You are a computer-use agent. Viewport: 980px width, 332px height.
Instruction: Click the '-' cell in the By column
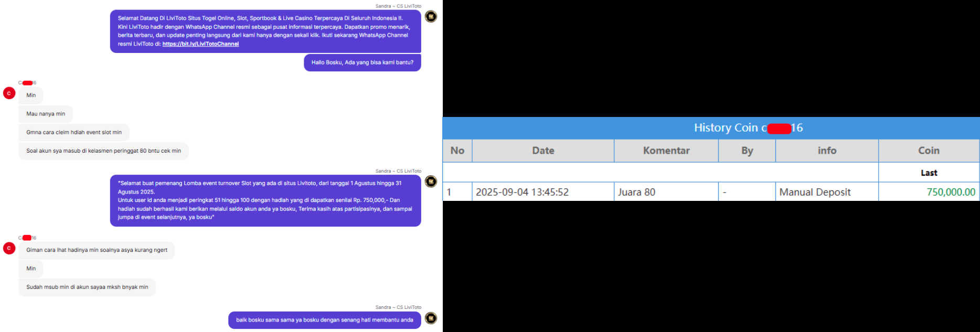(x=747, y=192)
